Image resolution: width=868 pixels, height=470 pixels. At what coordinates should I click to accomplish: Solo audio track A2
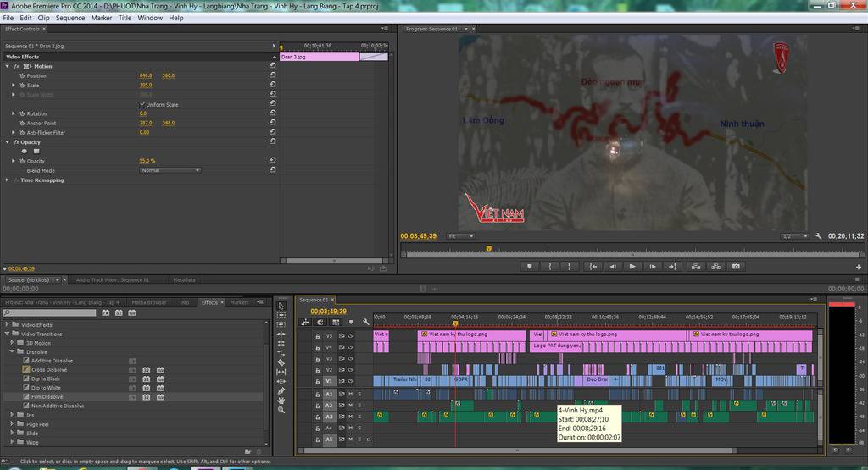(359, 406)
